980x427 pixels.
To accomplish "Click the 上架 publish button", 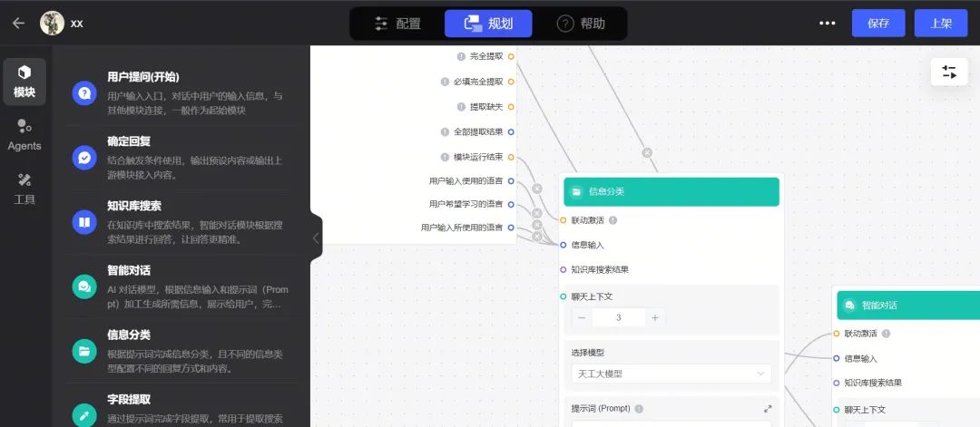I will pyautogui.click(x=941, y=24).
